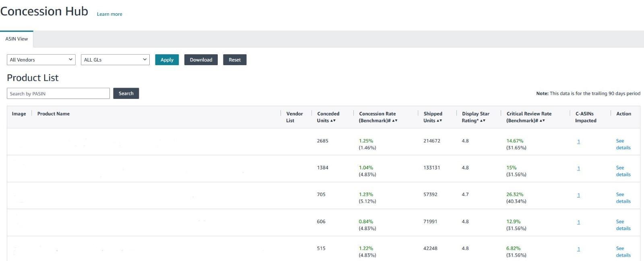Open C-ASINs impacted link for 705 units row

click(x=578, y=195)
